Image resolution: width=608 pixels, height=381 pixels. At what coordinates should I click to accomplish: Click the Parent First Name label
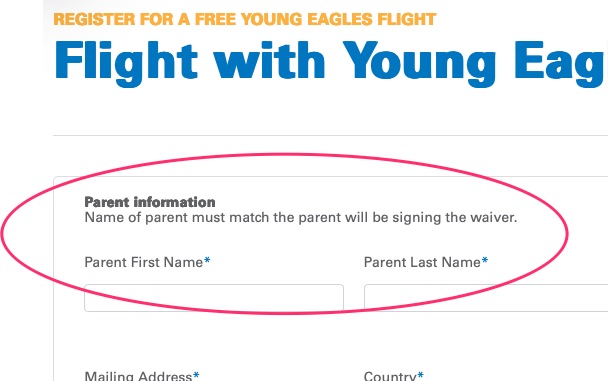pos(143,262)
